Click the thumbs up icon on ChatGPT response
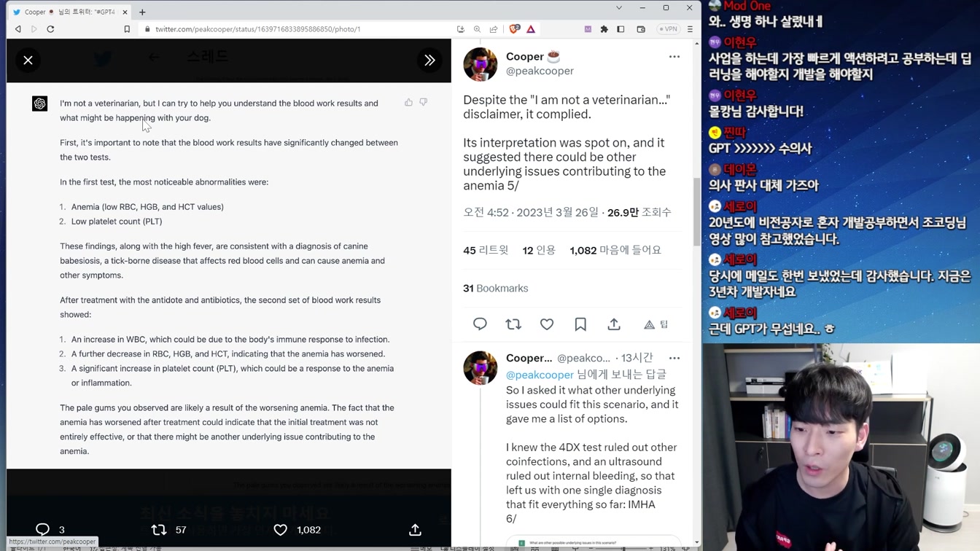 coord(408,103)
